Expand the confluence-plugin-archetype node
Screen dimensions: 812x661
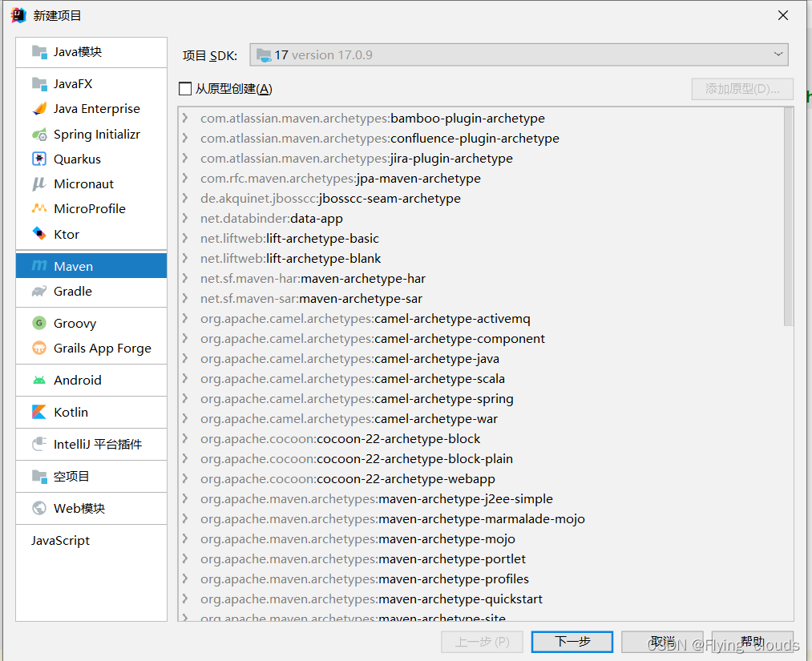pyautogui.click(x=185, y=138)
